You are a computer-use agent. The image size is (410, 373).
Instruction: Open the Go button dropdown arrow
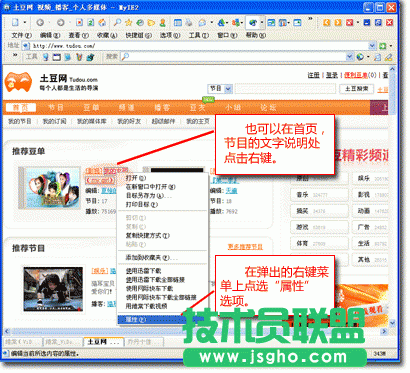point(391,46)
